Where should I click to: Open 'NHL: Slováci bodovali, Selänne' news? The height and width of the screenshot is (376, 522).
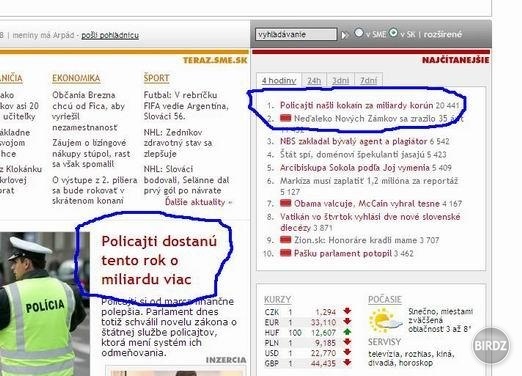coord(186,180)
